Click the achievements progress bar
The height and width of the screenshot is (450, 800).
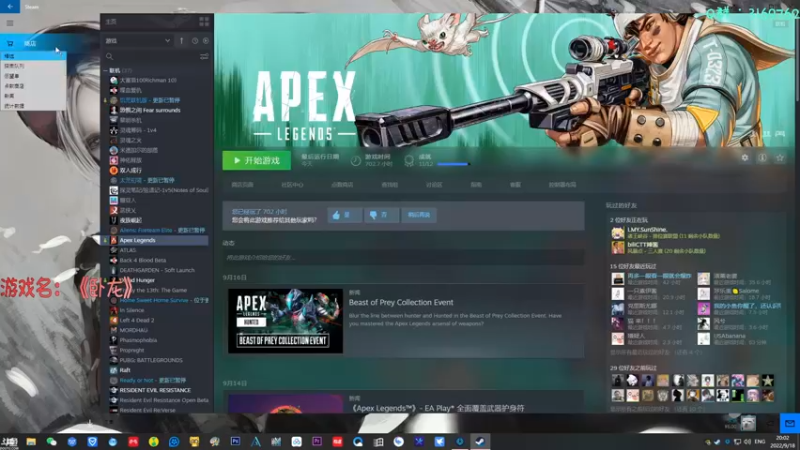453,164
